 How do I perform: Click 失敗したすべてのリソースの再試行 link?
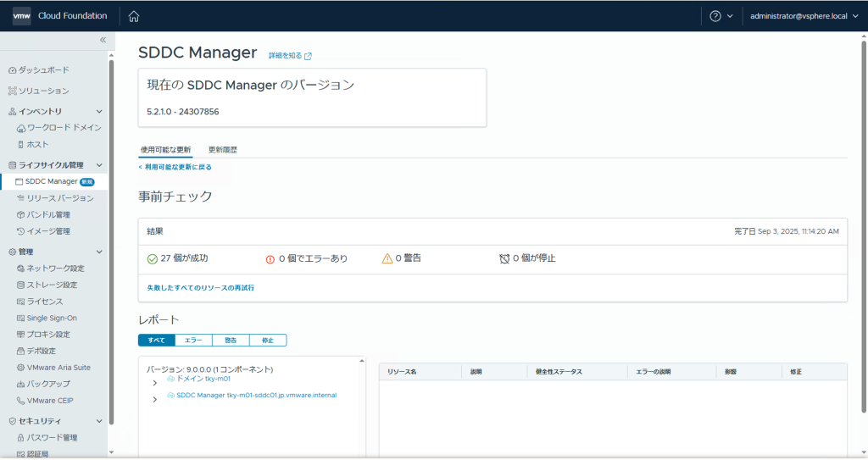click(200, 288)
